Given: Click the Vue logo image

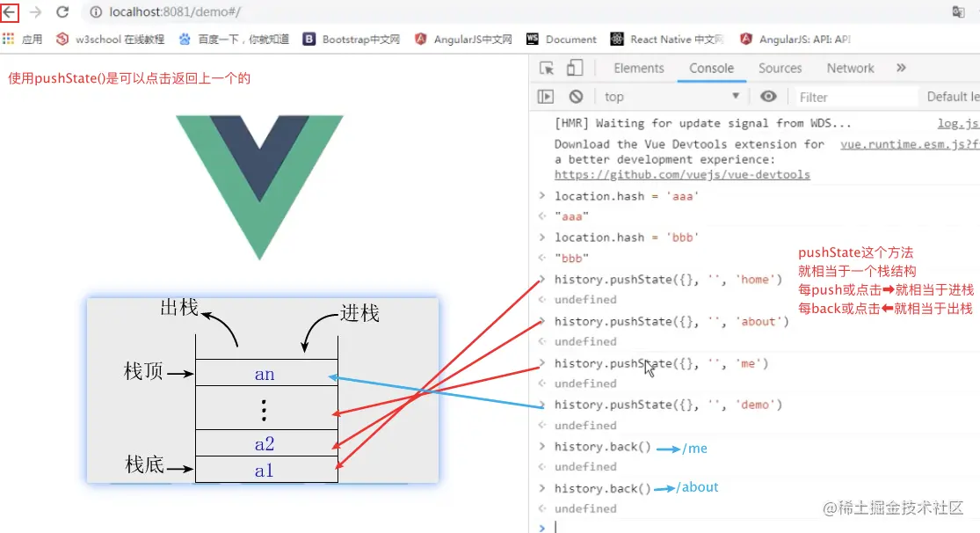Looking at the screenshot, I should [x=259, y=187].
